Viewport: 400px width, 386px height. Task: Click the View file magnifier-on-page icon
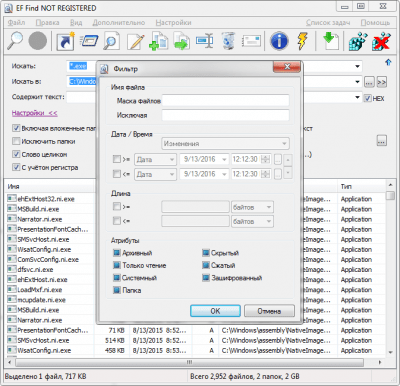click(x=111, y=41)
